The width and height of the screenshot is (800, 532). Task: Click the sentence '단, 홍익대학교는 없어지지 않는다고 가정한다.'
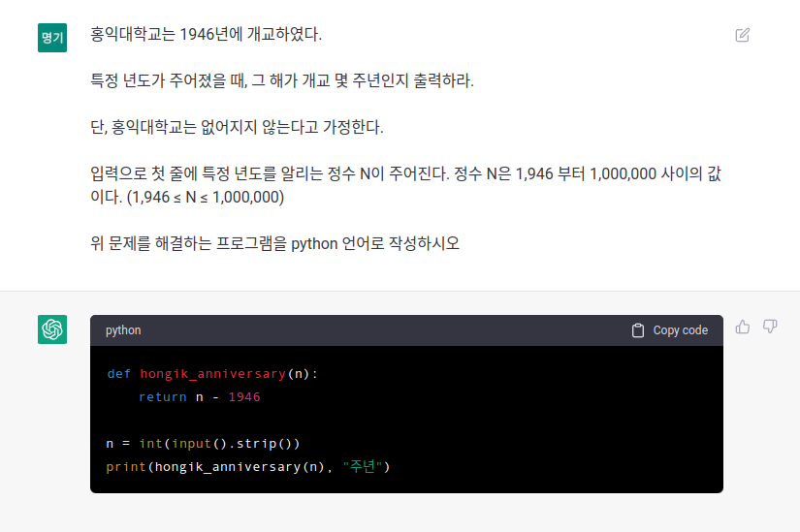(x=237, y=127)
